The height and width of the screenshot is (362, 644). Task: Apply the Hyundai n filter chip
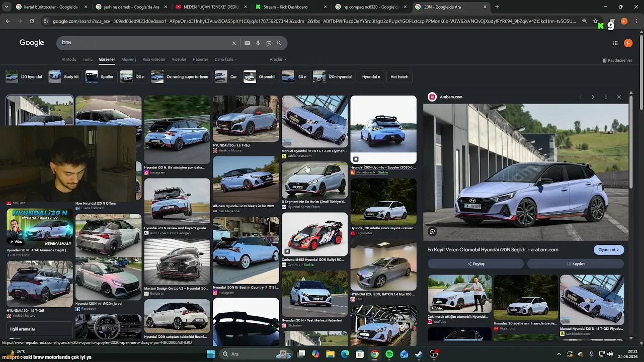(x=371, y=77)
